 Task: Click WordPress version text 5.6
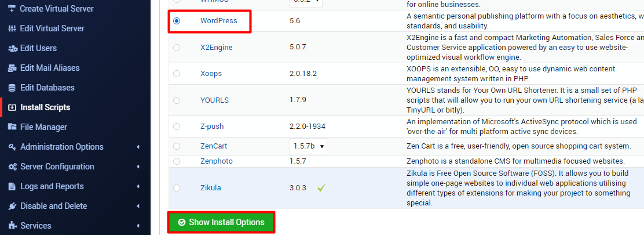295,20
